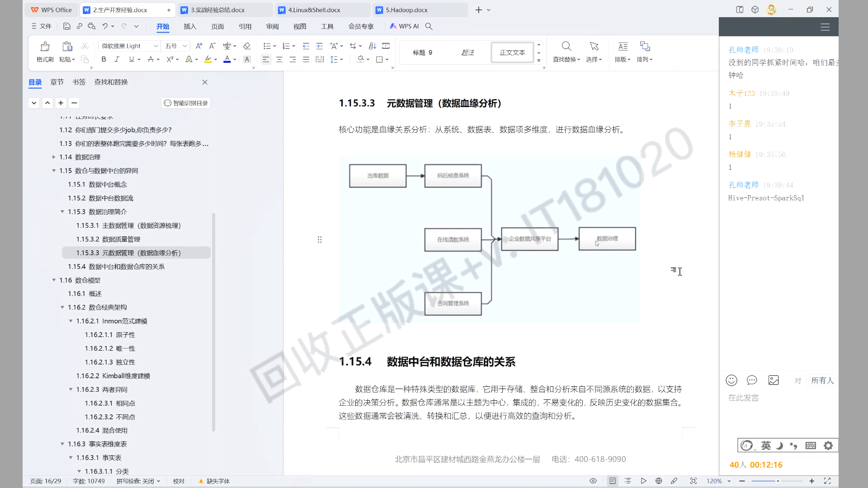The height and width of the screenshot is (488, 868).
Task: Toggle italic formatting
Action: [x=117, y=59]
